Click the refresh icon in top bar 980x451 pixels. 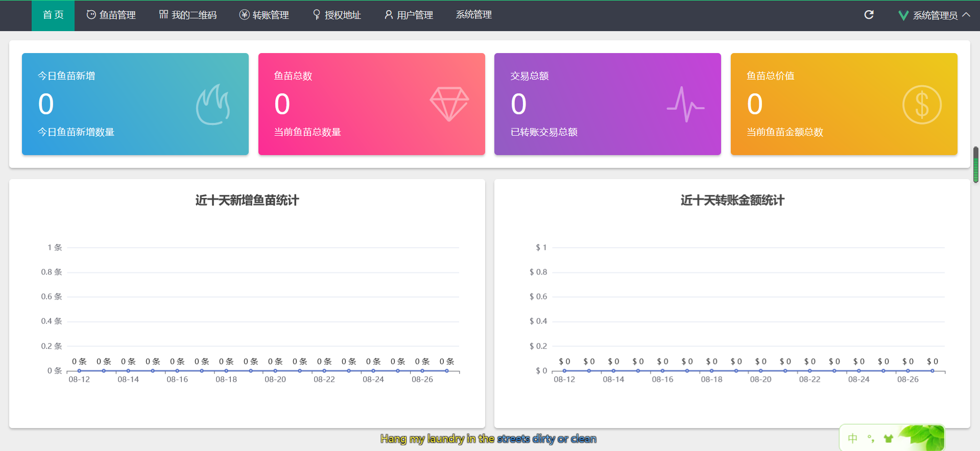(869, 15)
